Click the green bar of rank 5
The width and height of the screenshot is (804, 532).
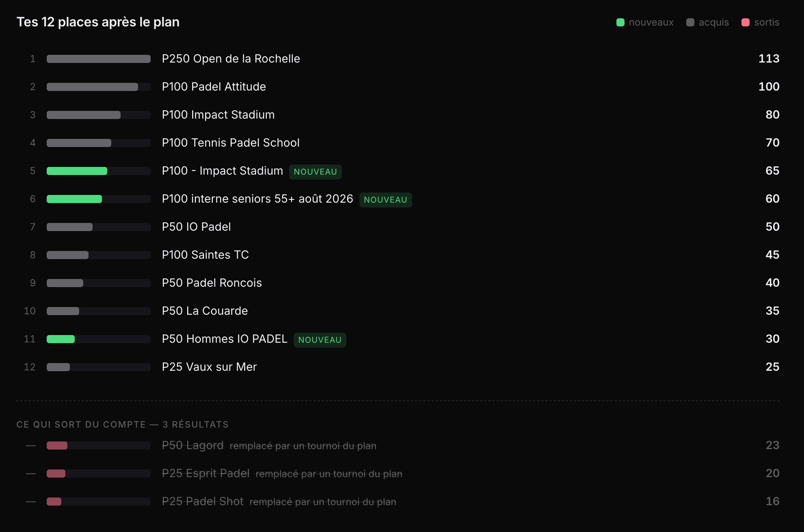(77, 171)
